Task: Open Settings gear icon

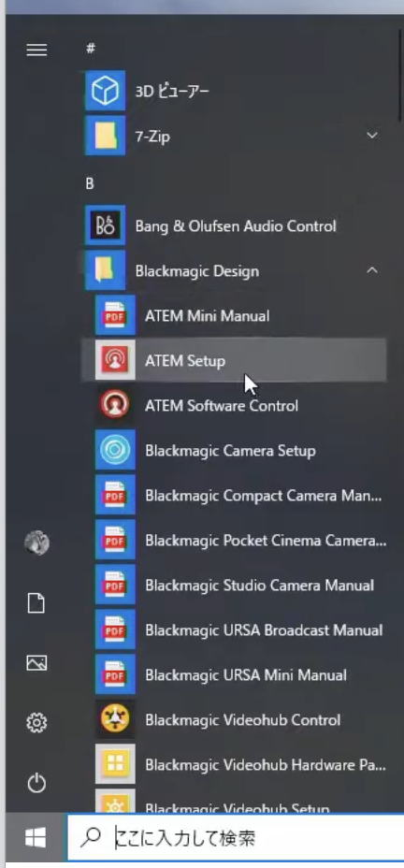Action: pos(36,722)
